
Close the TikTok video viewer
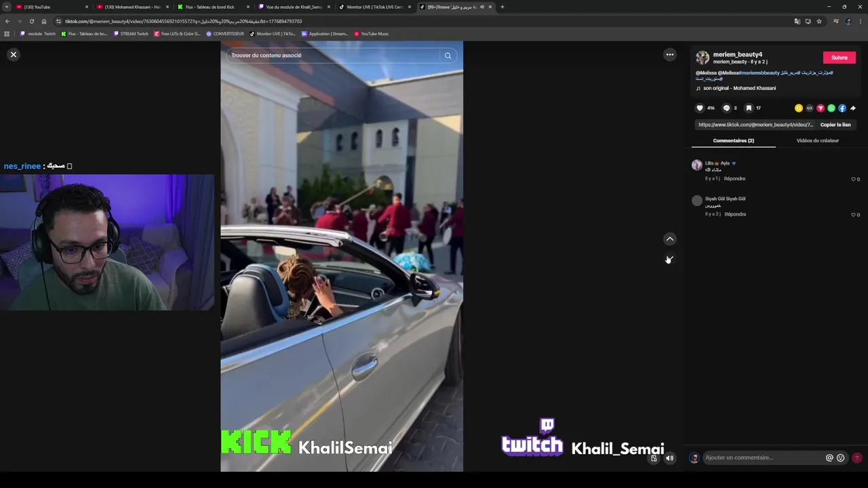tap(13, 54)
